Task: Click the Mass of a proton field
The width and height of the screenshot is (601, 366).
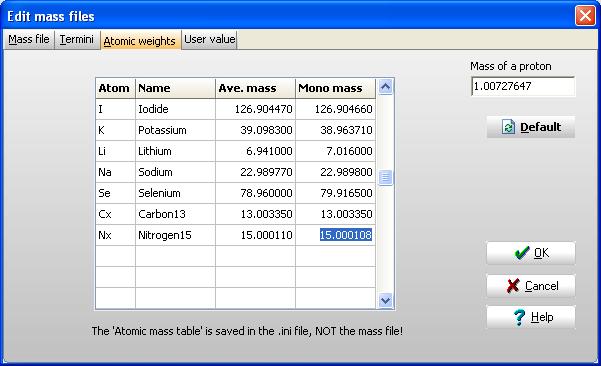Action: [x=523, y=86]
